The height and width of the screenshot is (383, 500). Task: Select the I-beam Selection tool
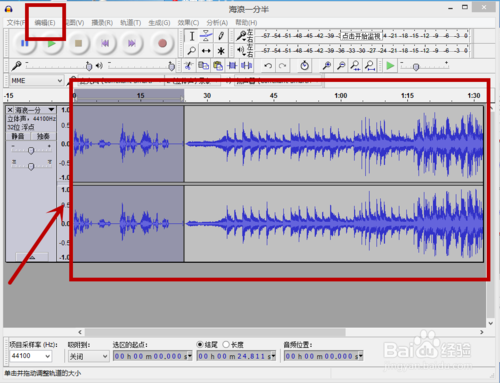tap(192, 36)
